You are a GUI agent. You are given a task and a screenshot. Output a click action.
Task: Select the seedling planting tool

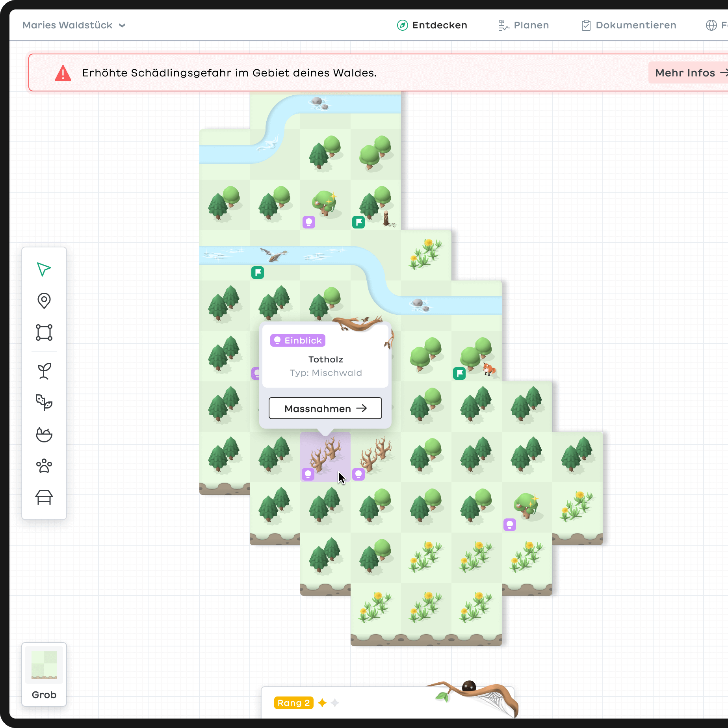44,371
